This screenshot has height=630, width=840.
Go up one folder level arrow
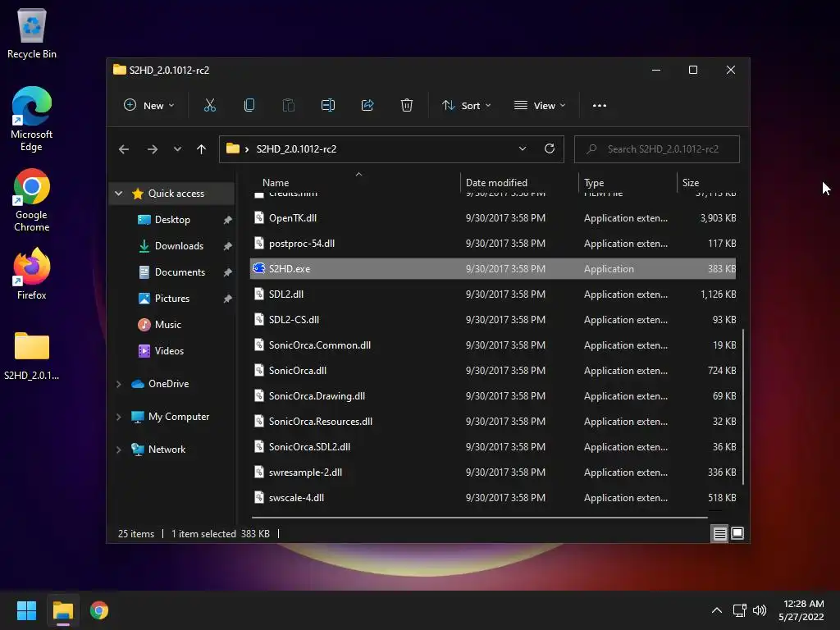[x=201, y=149]
